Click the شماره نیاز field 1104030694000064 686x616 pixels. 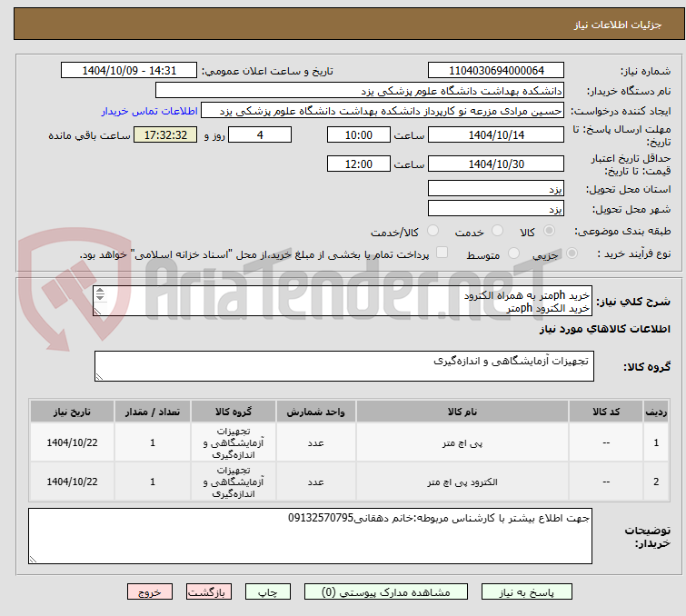[496, 71]
